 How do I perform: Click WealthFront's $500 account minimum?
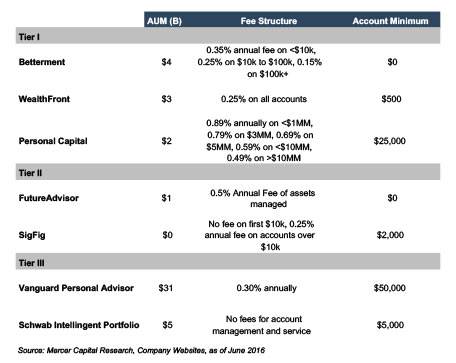391,99
